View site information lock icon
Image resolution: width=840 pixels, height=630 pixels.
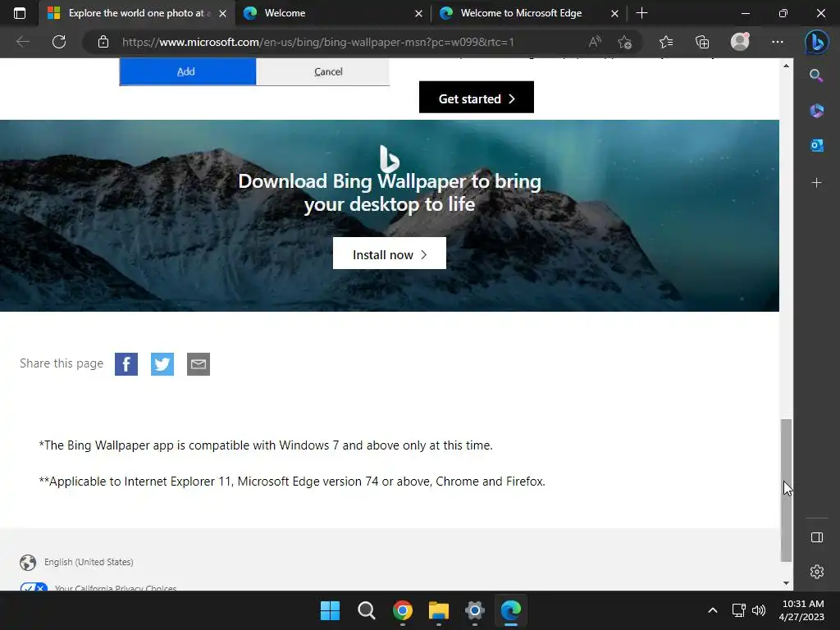103,42
